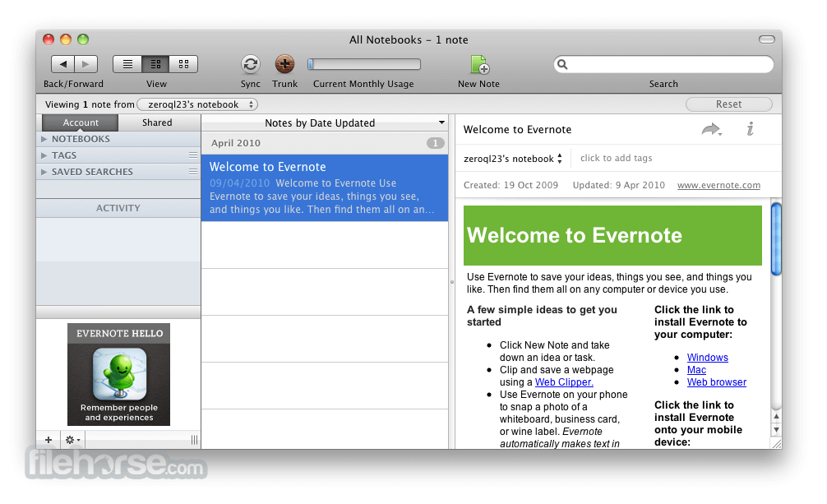Viewport: 827px width, 504px height.
Task: Open the share arrow menu
Action: 711,129
